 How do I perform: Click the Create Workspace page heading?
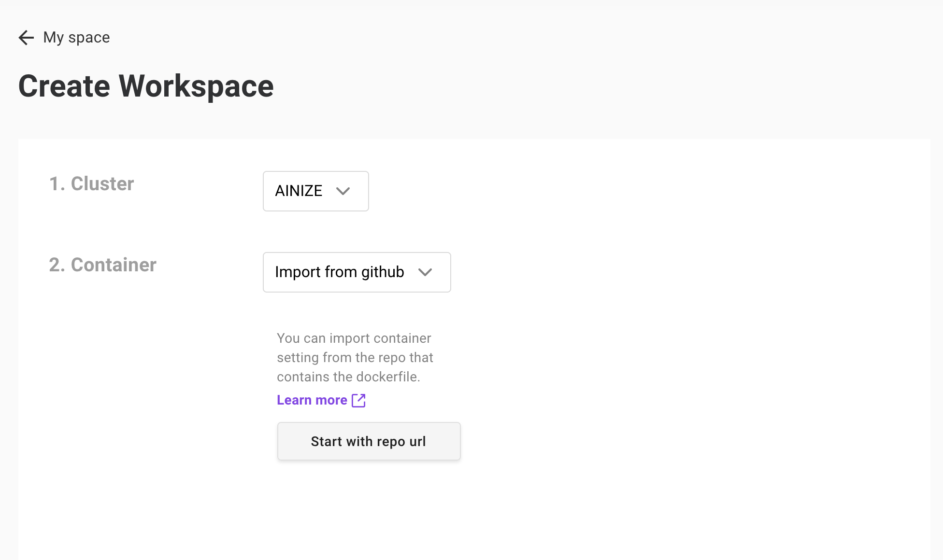click(x=146, y=86)
